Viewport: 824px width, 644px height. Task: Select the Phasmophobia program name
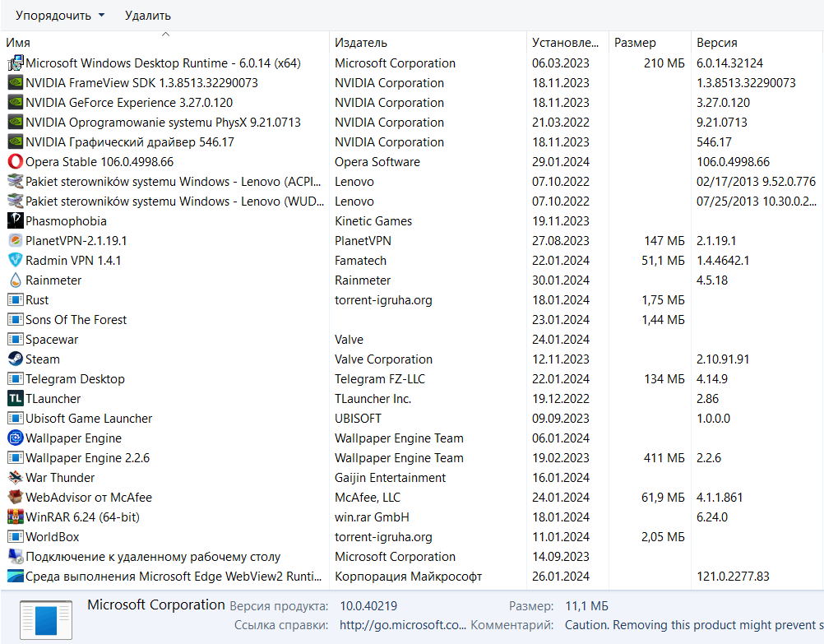67,220
